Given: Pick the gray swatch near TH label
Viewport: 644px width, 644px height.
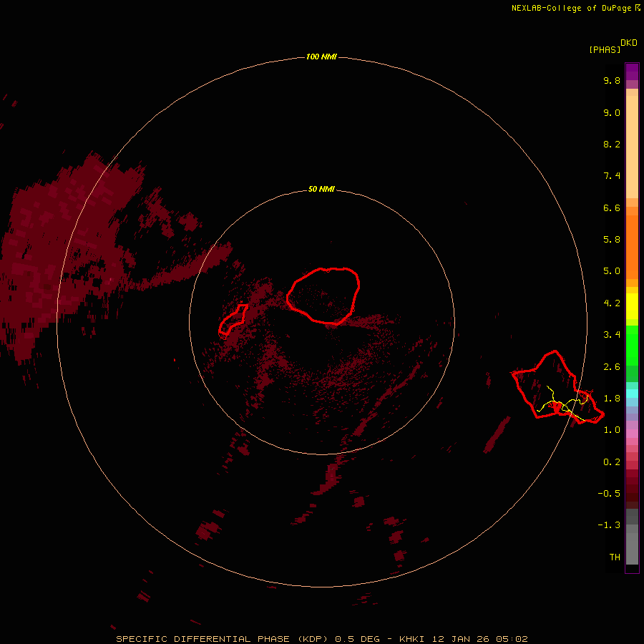Looking at the screenshot, I should click(632, 548).
